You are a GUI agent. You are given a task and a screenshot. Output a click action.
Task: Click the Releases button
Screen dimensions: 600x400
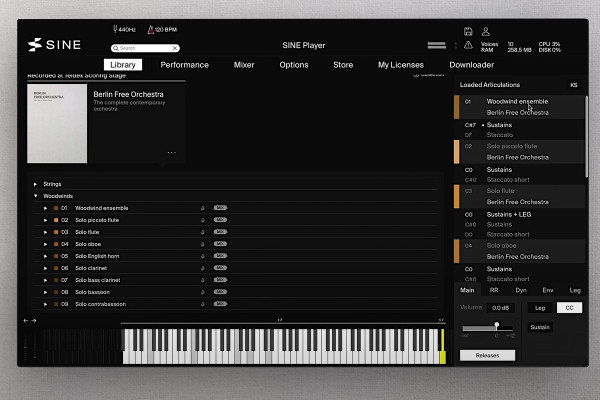(x=487, y=355)
